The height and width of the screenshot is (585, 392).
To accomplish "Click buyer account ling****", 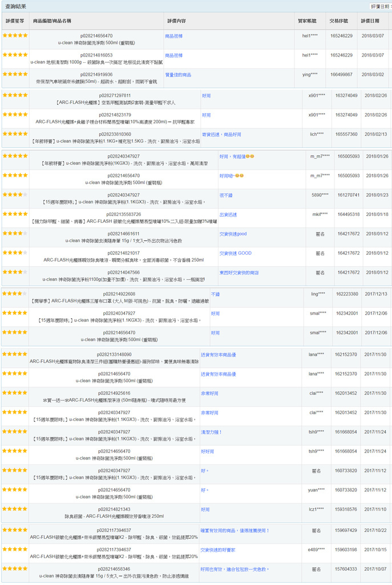I will coord(318,294).
